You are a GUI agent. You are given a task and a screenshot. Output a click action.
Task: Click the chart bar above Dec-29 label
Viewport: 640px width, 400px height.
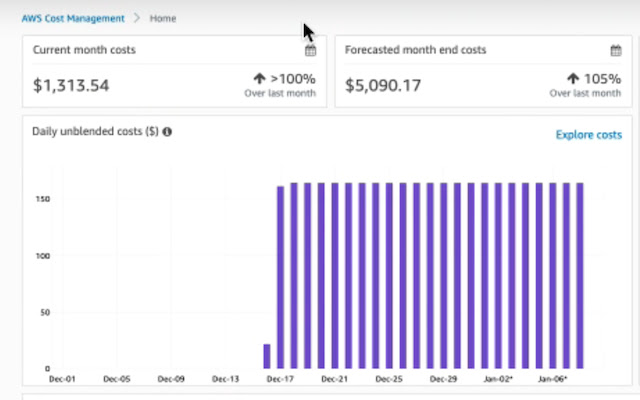pyautogui.click(x=444, y=276)
